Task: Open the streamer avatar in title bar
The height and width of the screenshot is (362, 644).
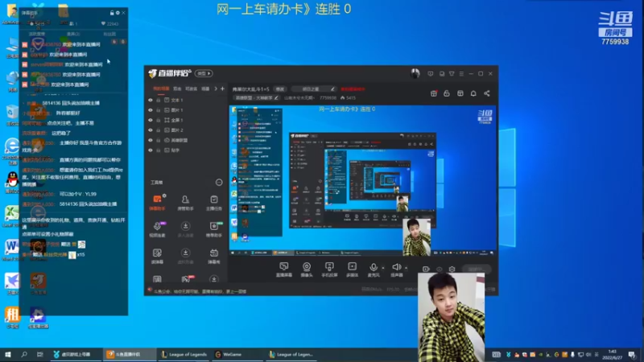Action: point(415,73)
